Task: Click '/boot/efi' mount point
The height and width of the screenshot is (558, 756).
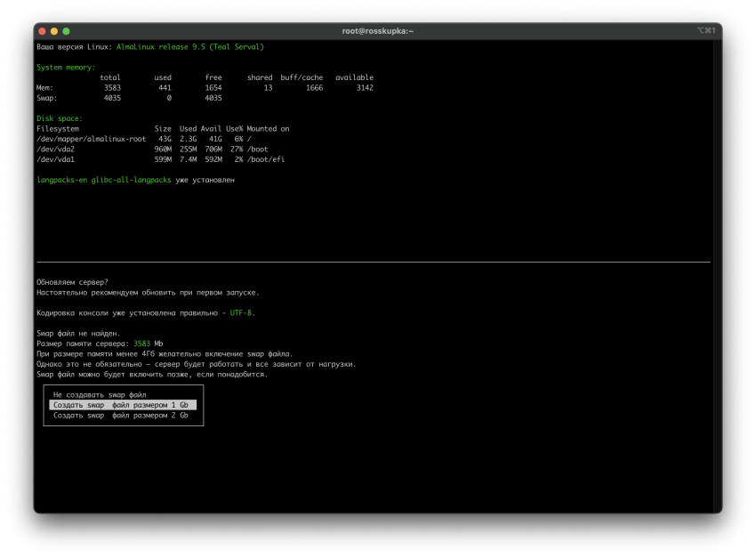Action: tap(266, 159)
